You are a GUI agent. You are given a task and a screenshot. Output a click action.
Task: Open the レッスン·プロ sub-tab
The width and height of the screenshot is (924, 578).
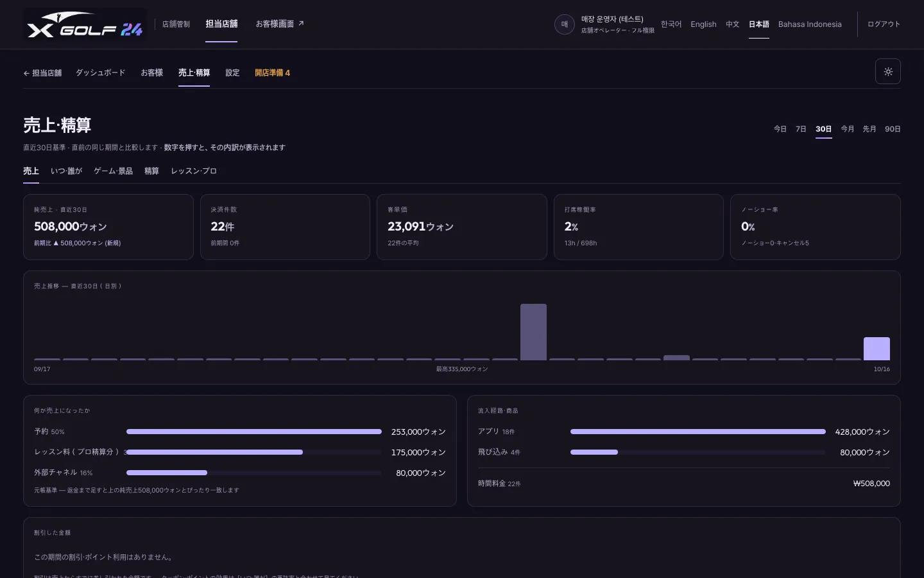point(194,171)
